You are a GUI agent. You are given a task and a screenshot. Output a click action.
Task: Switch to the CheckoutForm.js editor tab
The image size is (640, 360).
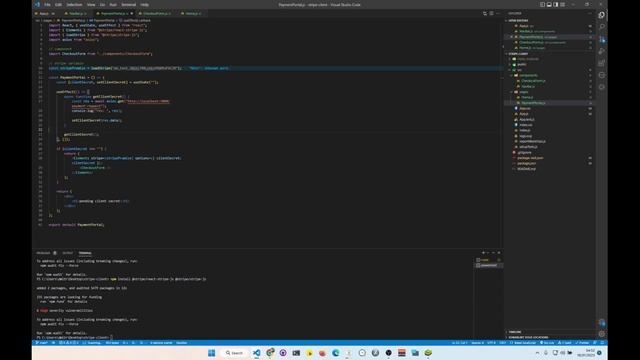coord(155,13)
